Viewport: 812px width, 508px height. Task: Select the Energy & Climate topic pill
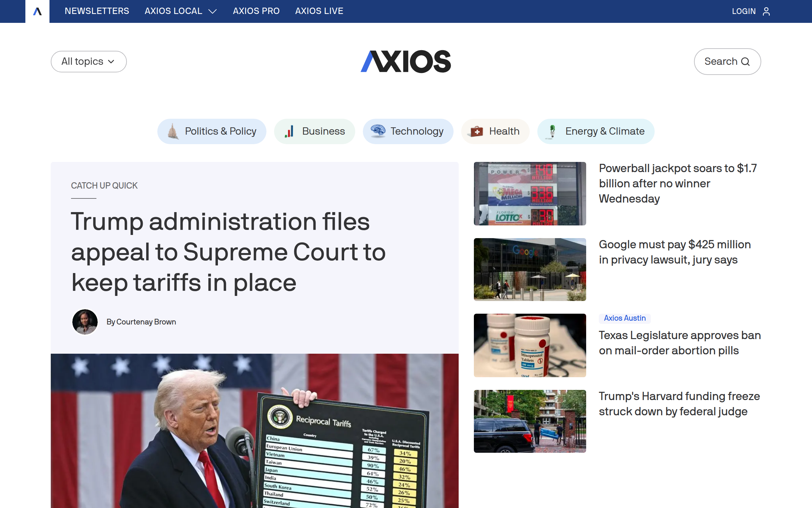tap(596, 131)
